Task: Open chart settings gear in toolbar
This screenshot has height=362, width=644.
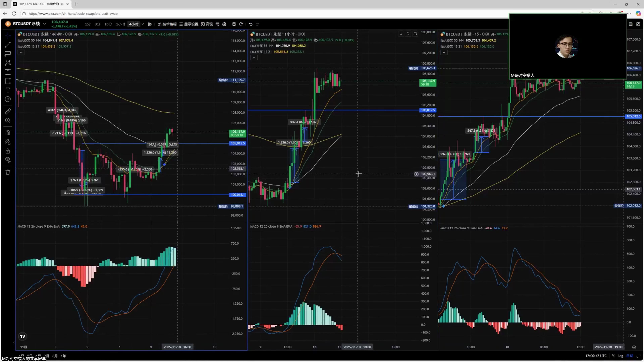Action: click(x=224, y=24)
